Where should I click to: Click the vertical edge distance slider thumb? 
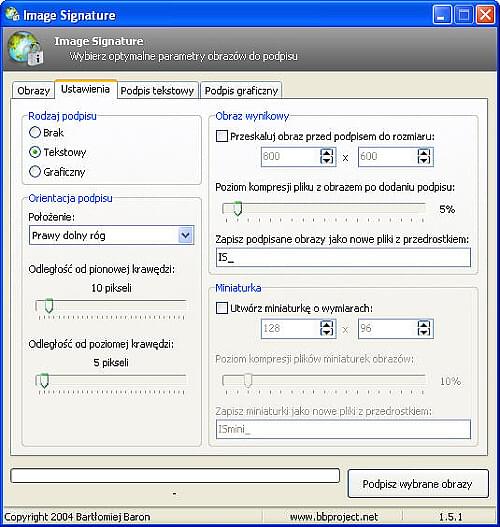point(49,306)
